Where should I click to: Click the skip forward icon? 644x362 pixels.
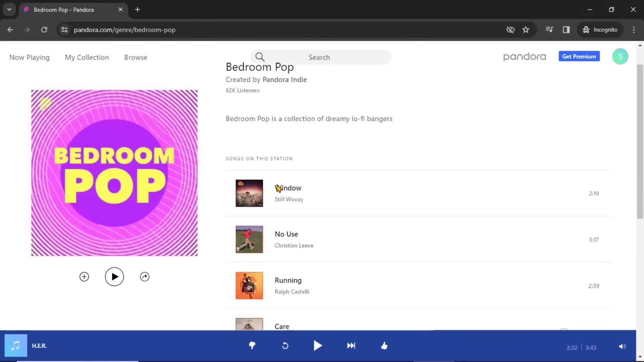pyautogui.click(x=351, y=346)
